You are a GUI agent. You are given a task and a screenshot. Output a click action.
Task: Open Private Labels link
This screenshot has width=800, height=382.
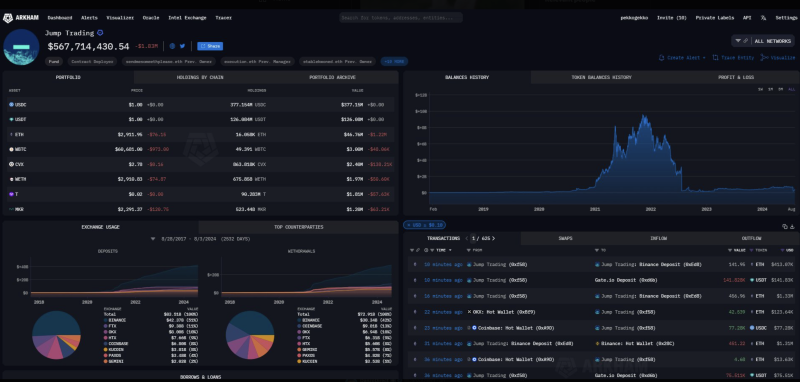(715, 18)
